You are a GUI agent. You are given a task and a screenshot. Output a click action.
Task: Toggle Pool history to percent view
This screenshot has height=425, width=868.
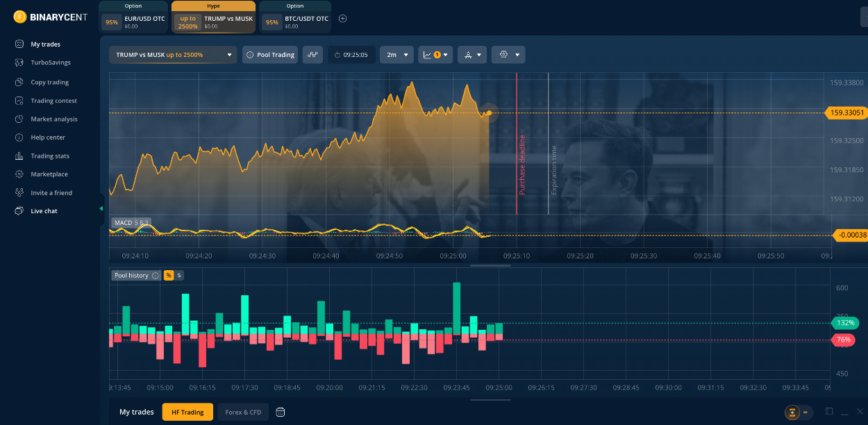(x=168, y=276)
